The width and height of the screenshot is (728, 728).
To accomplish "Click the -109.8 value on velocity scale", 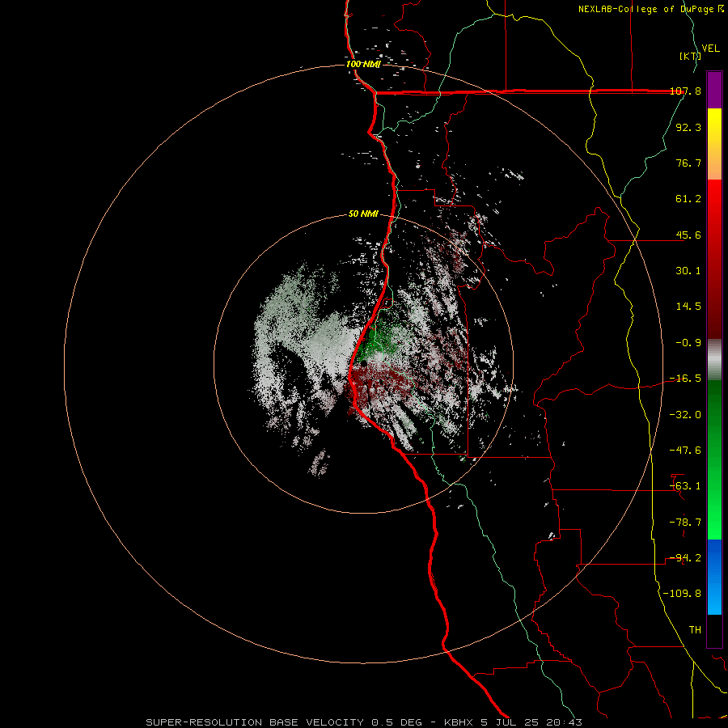I will click(x=682, y=594).
